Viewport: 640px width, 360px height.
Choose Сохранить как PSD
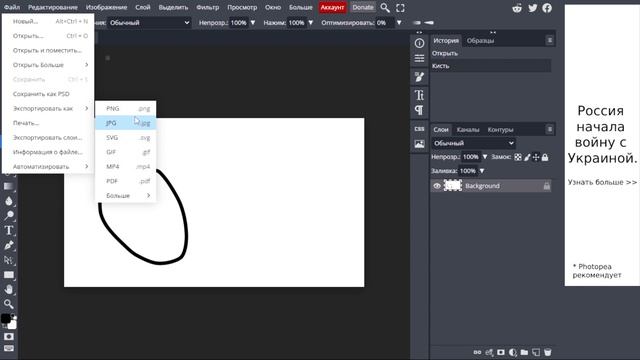pyautogui.click(x=48, y=94)
